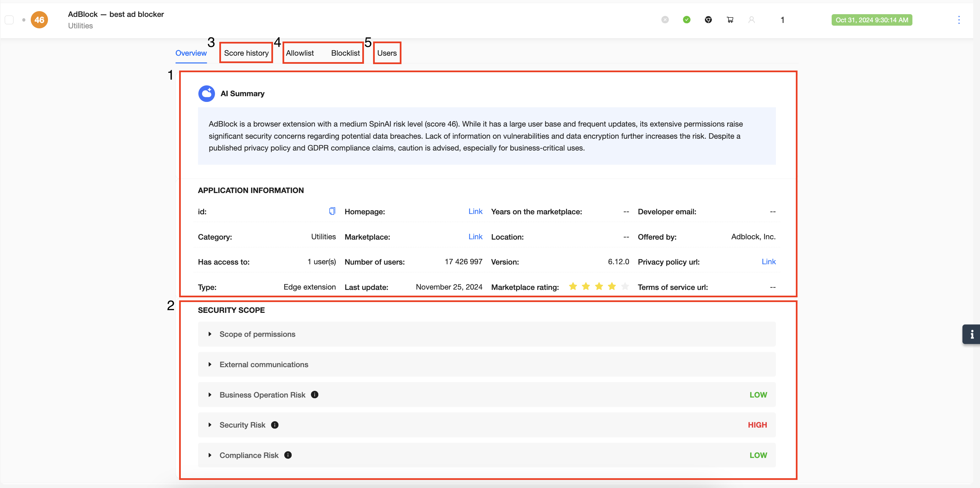Open the side info panel button
980x488 pixels.
click(971, 334)
